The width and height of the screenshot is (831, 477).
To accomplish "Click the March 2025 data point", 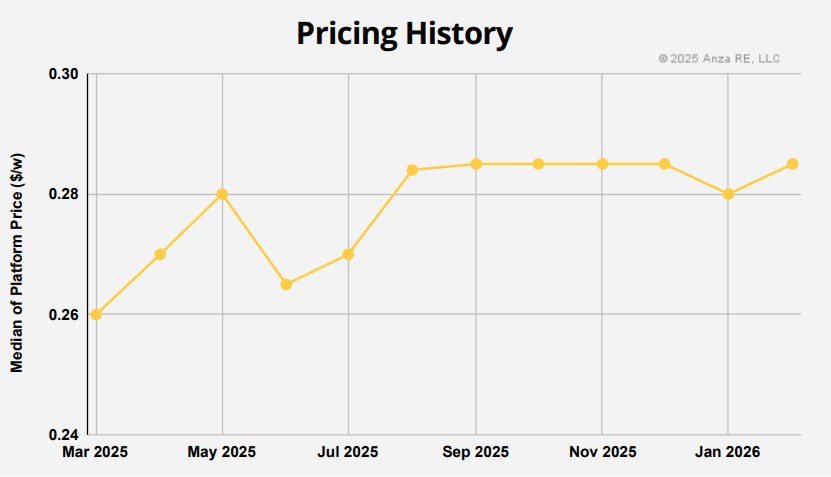I will tap(96, 314).
